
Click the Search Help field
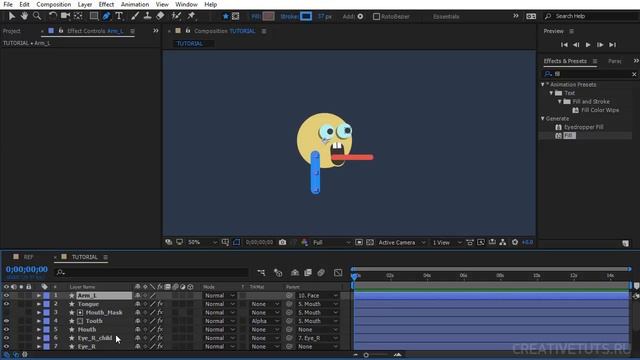[592, 16]
